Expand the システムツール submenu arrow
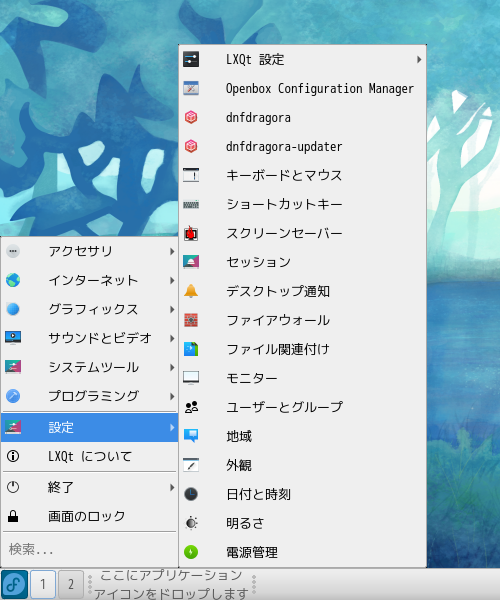 pyautogui.click(x=172, y=367)
